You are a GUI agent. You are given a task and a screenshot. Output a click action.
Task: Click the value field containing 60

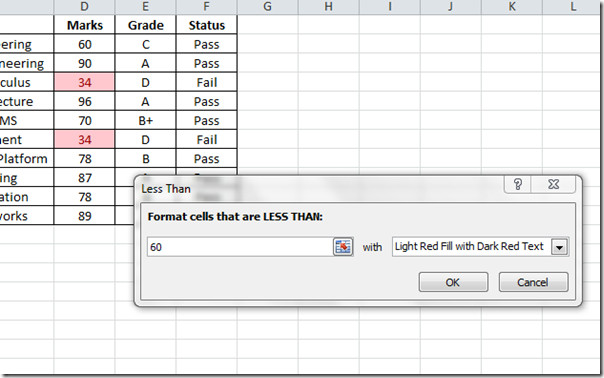(x=240, y=247)
